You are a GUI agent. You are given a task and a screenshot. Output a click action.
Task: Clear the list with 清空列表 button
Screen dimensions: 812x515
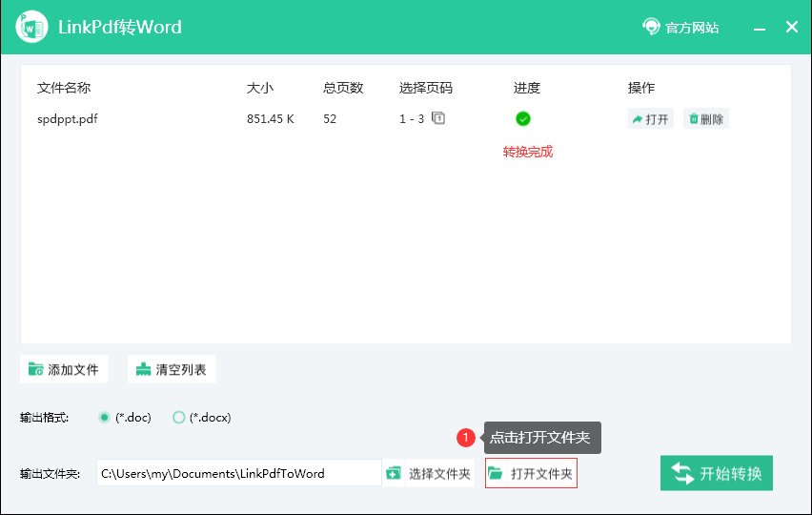(172, 369)
